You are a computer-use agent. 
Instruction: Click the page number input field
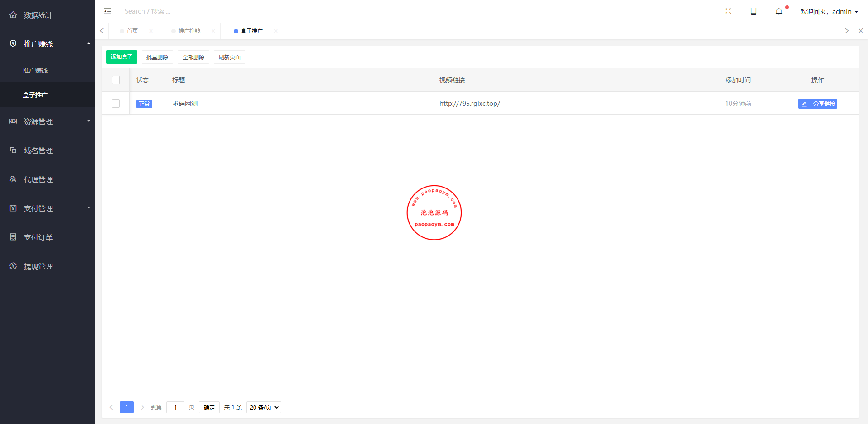175,407
